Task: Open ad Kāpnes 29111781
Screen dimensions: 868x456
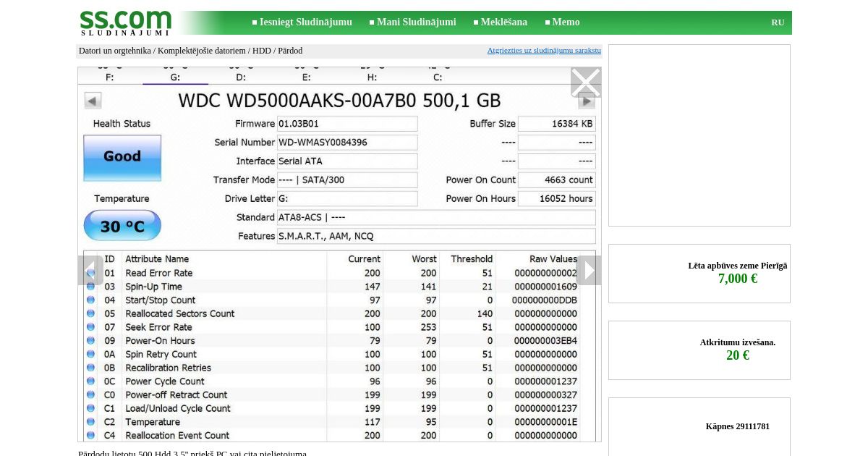Action: tap(738, 426)
